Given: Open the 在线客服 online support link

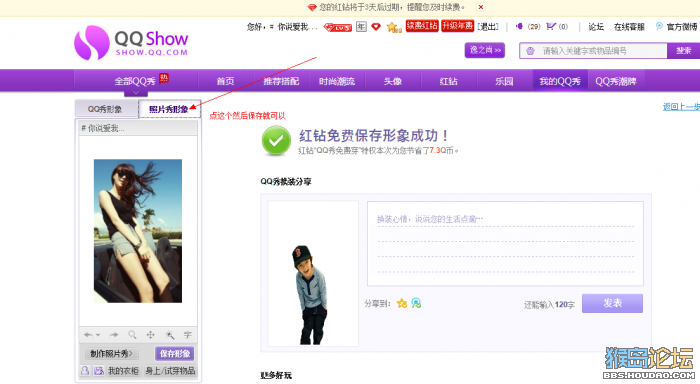Looking at the screenshot, I should pos(629,27).
